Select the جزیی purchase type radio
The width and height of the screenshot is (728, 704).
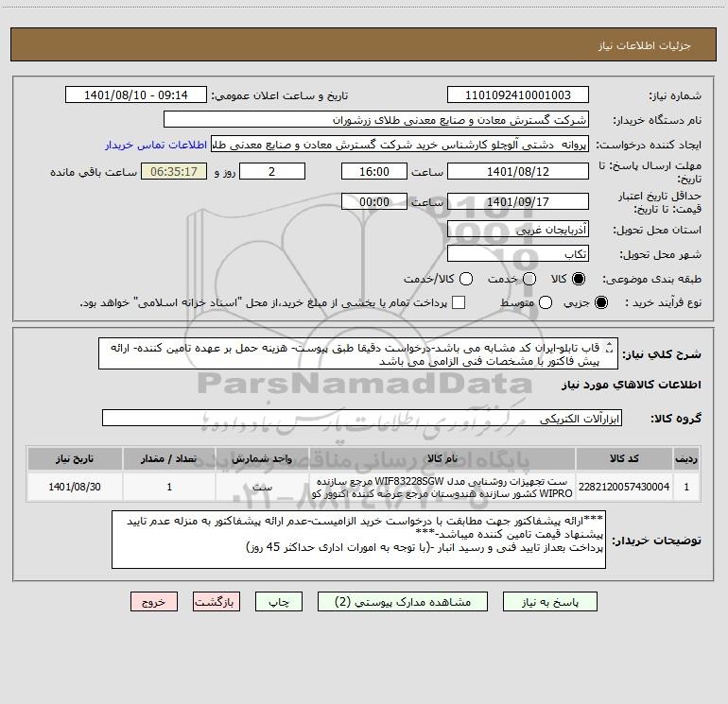tap(601, 302)
